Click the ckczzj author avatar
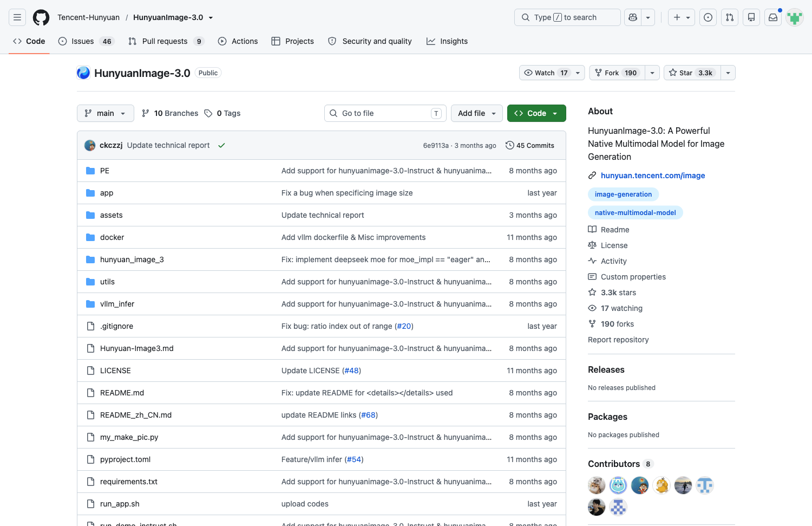 [90, 145]
